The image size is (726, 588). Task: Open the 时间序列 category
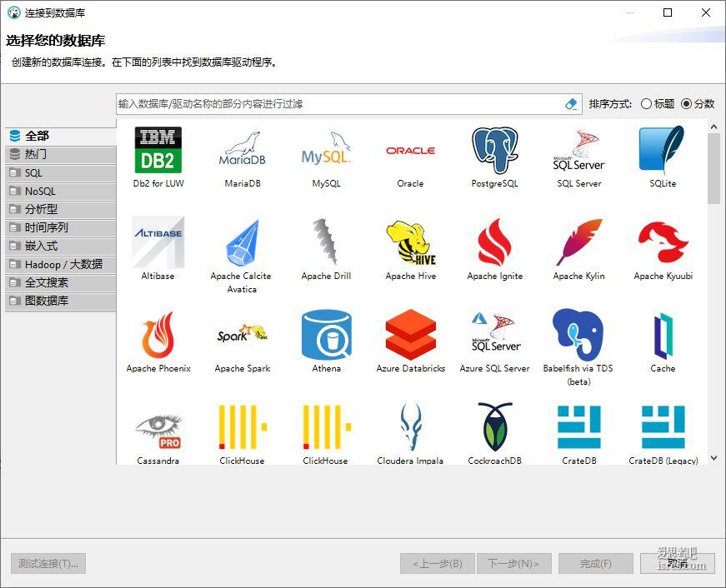coord(61,227)
